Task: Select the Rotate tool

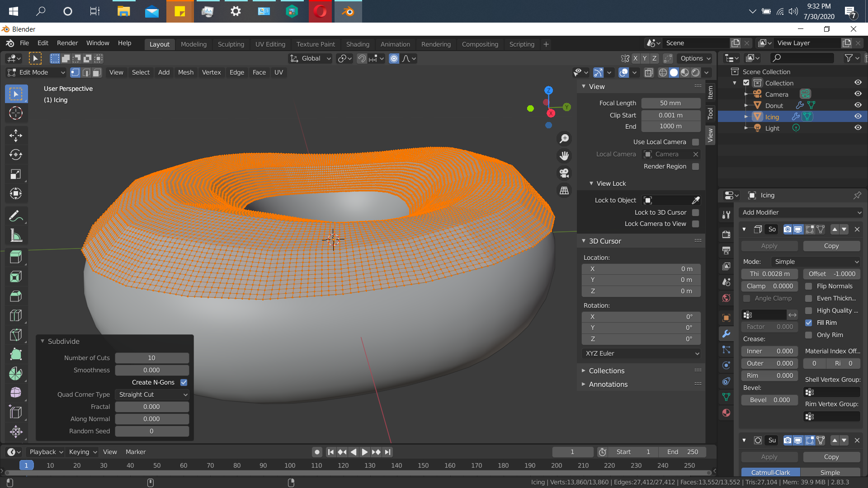Action: pyautogui.click(x=16, y=155)
